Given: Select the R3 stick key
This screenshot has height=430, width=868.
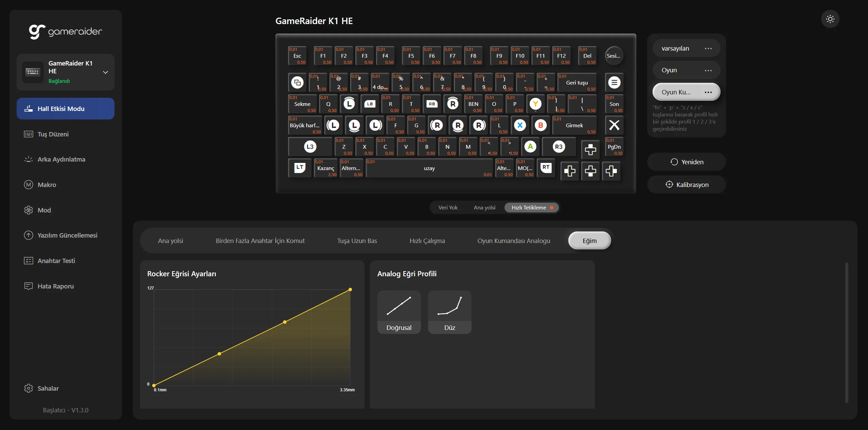Looking at the screenshot, I should [x=559, y=147].
